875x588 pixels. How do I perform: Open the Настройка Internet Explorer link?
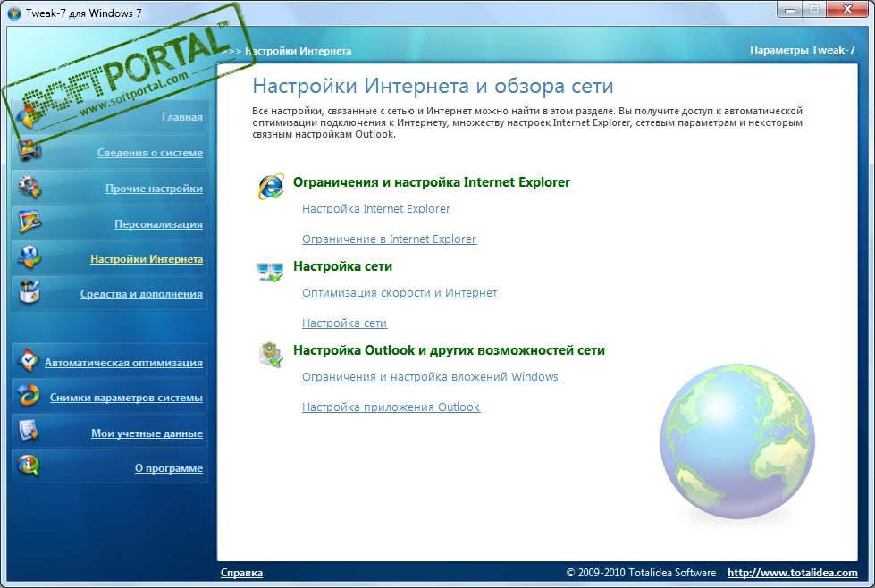click(x=376, y=208)
